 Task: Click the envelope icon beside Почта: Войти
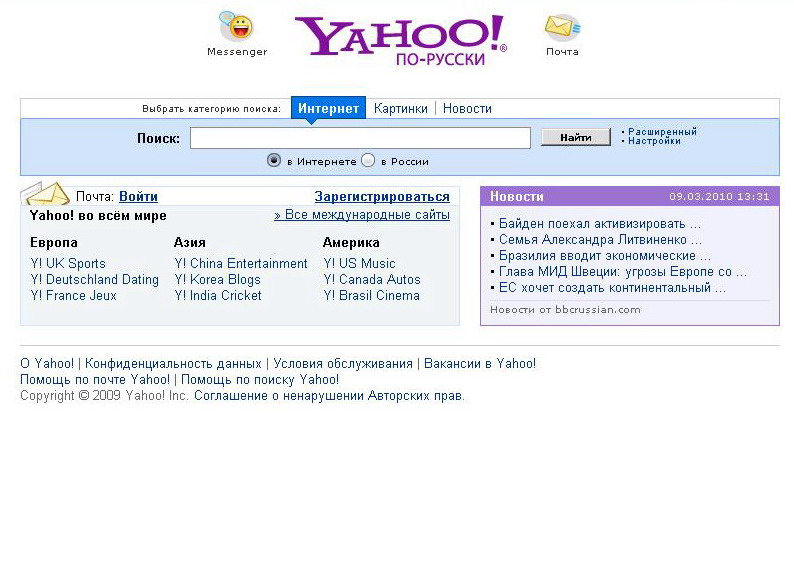[x=45, y=194]
